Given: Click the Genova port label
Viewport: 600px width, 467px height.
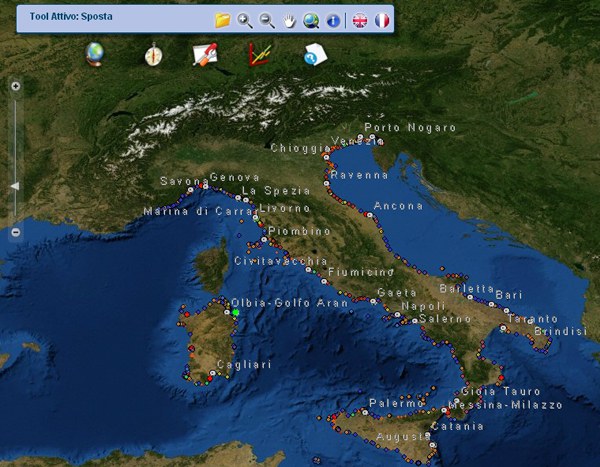Looking at the screenshot, I should coord(235,177).
